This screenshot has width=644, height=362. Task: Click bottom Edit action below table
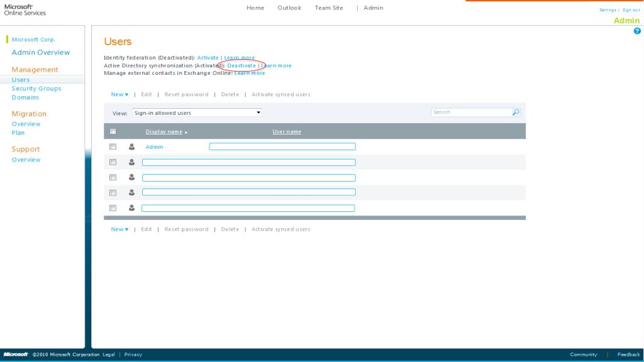coord(146,229)
